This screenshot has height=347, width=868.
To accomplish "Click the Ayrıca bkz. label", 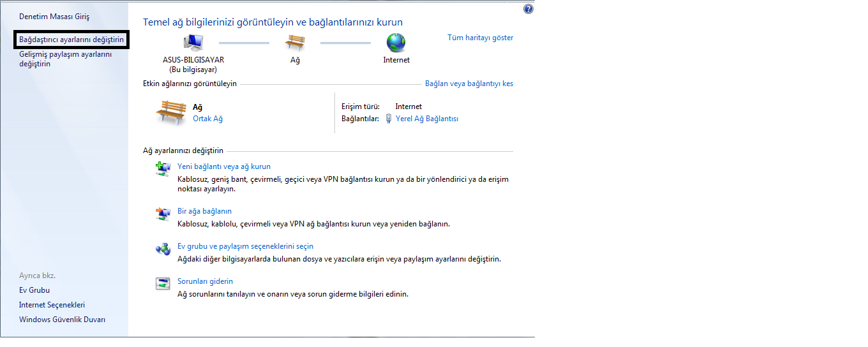I will tap(37, 276).
